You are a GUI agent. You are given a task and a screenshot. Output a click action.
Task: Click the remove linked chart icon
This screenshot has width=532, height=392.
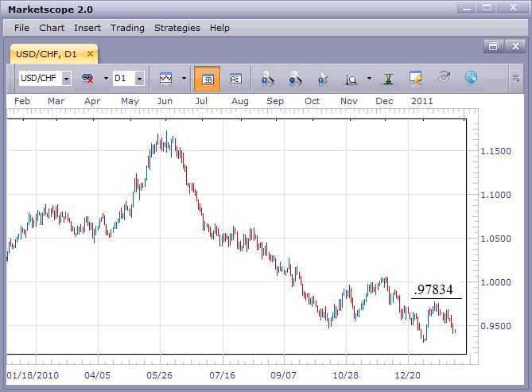[x=88, y=79]
